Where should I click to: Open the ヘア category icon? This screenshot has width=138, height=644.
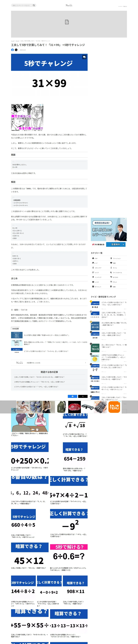pos(93,263)
